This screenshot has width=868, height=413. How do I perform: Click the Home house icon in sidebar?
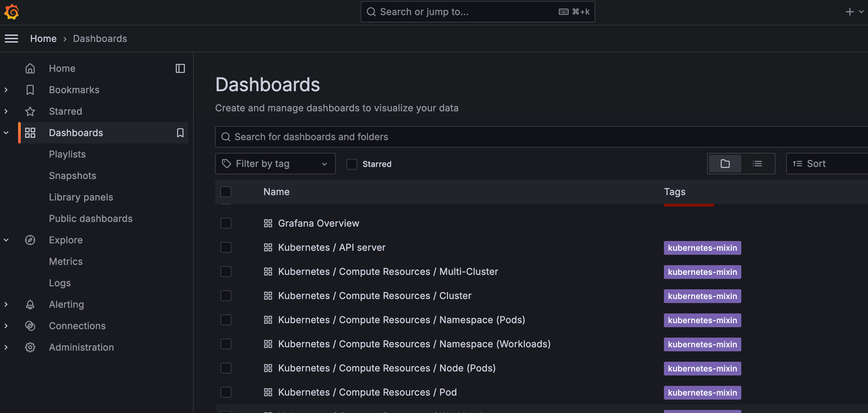(30, 68)
